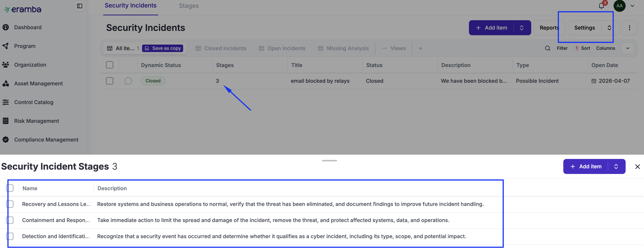This screenshot has width=644, height=252.
Task: Expand the Settings dropdown arrows
Action: click(x=609, y=28)
